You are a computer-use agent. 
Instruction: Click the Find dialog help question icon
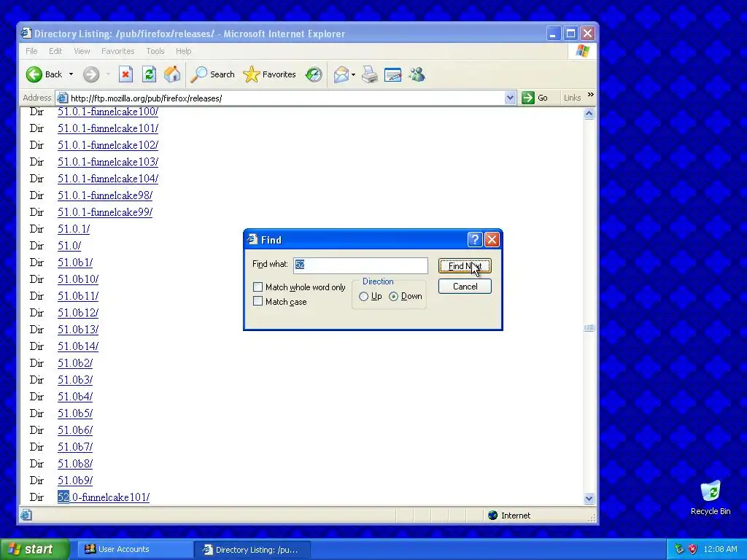click(x=475, y=239)
